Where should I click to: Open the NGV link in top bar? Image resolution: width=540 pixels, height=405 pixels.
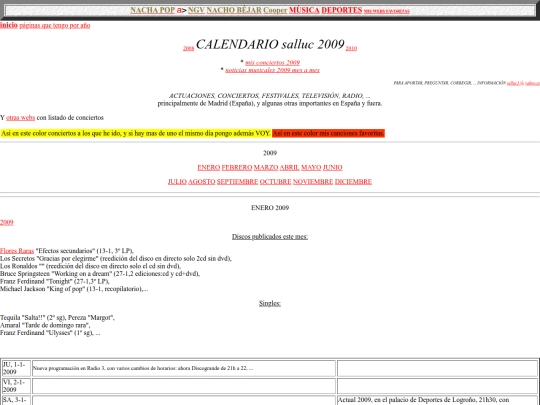[x=196, y=10]
